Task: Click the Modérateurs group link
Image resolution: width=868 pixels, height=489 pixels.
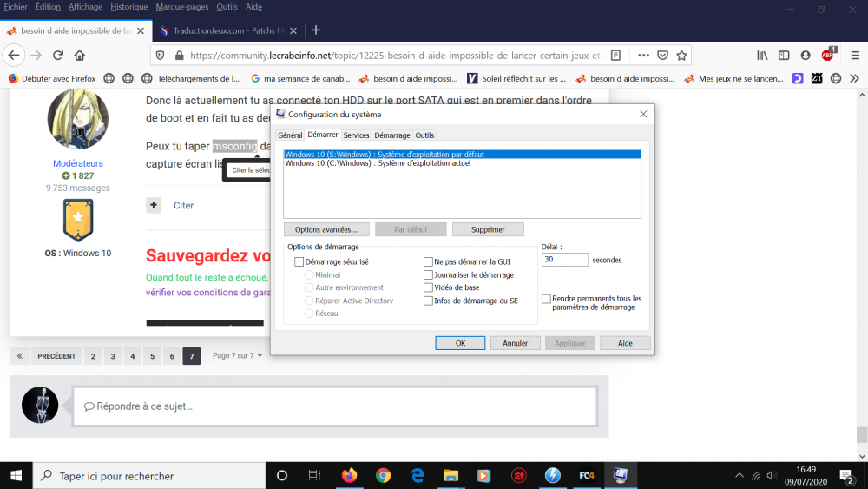Action: pos(78,163)
